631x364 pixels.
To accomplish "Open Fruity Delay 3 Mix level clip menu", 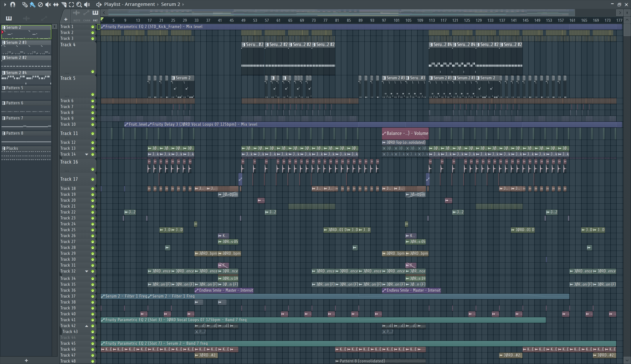I will click(150, 124).
